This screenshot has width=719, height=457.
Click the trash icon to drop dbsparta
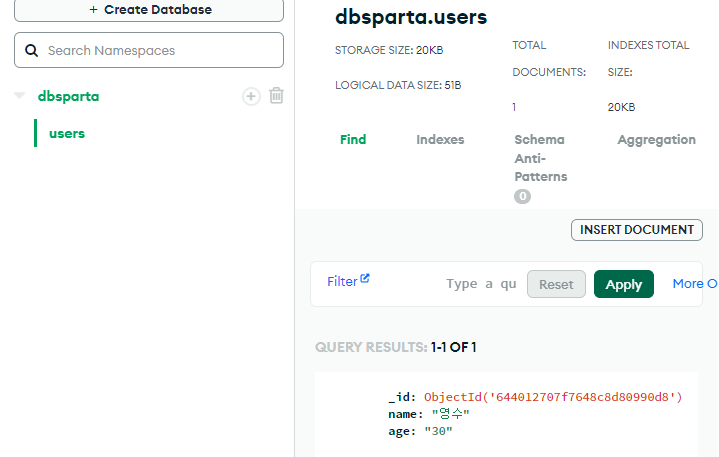[277, 96]
